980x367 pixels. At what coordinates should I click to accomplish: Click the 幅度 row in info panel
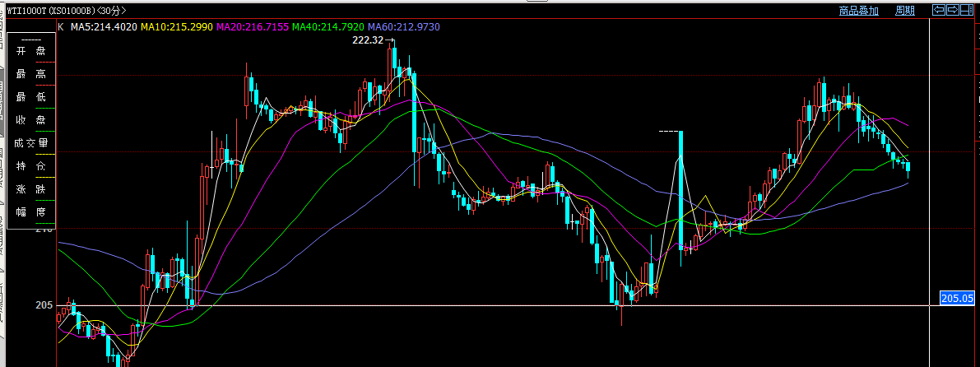click(x=30, y=211)
